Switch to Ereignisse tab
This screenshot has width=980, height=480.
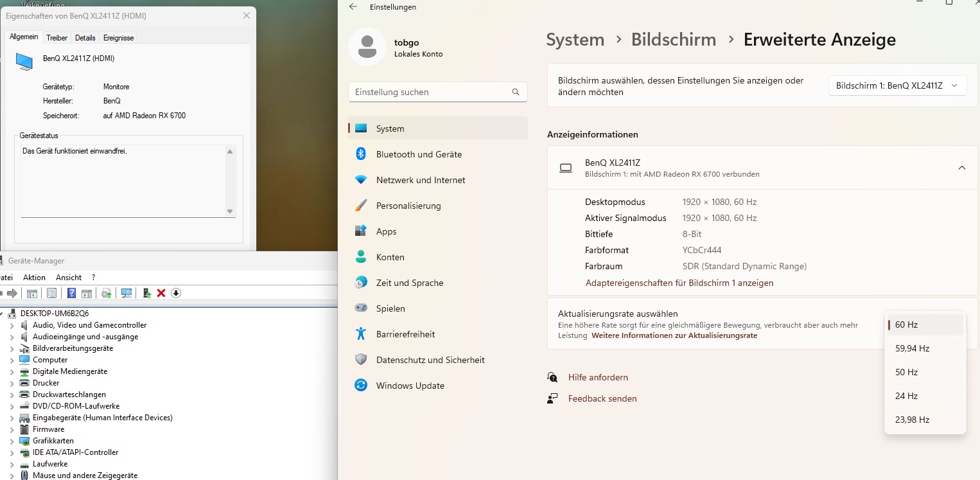[x=118, y=38]
